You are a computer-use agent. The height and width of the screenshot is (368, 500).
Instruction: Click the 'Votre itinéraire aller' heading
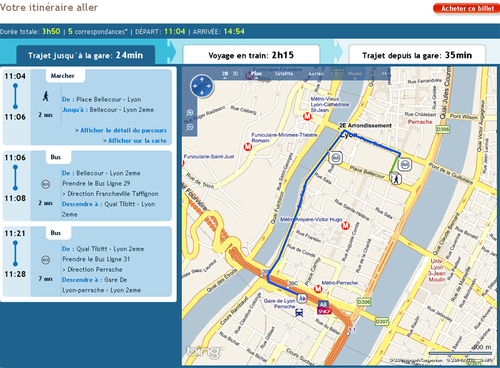click(49, 7)
